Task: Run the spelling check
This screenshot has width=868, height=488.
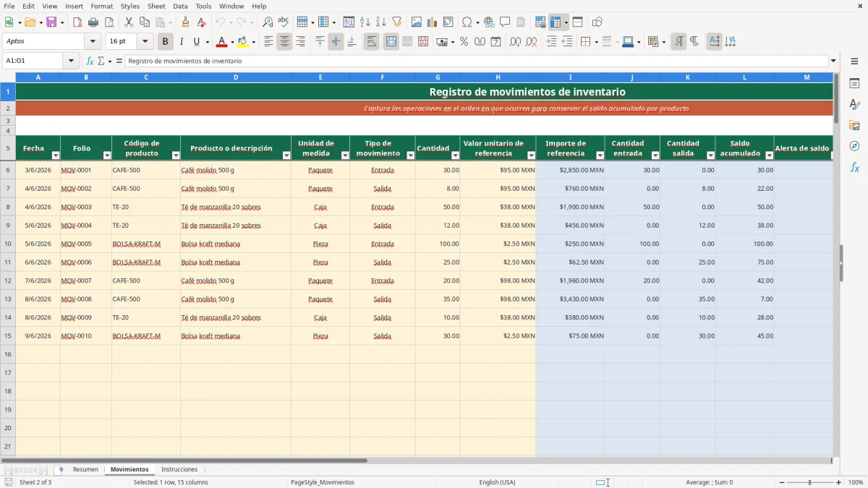Action: 284,22
